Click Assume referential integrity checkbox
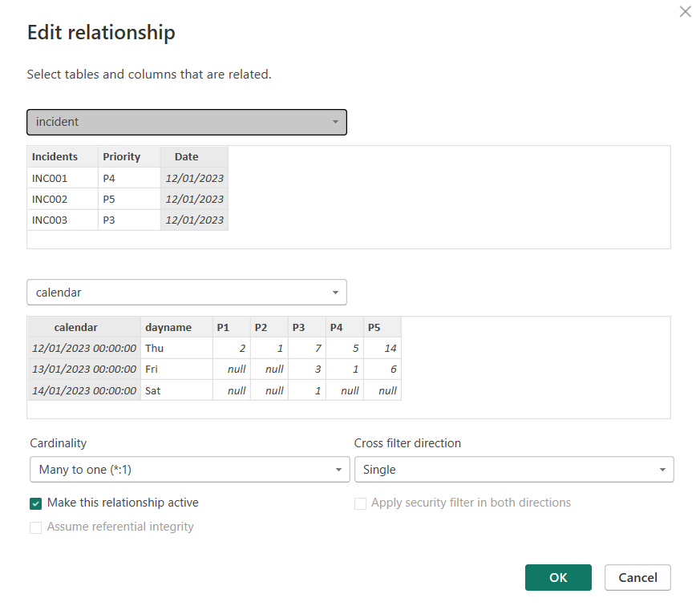Viewport: 700px width, 614px height. coord(36,527)
